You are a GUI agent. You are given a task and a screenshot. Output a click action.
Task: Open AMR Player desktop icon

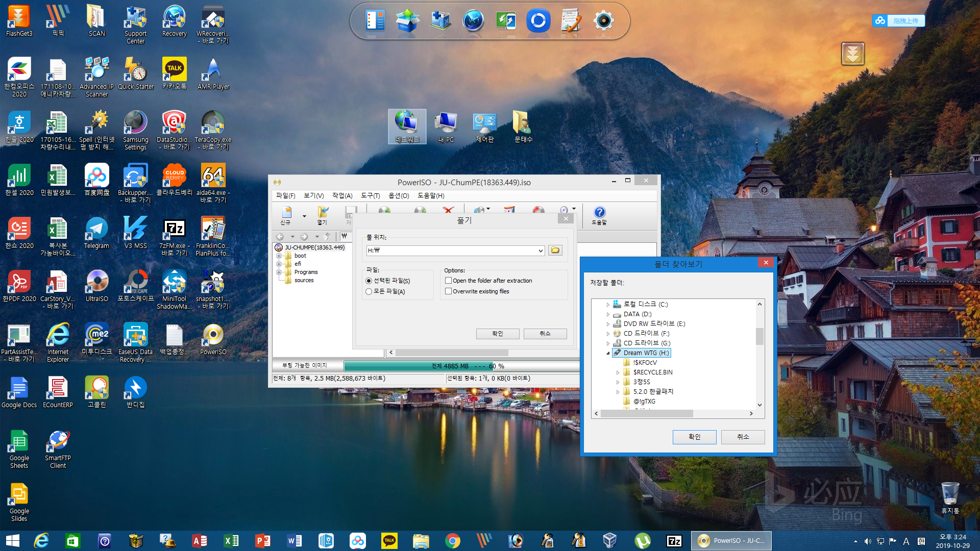click(x=213, y=74)
